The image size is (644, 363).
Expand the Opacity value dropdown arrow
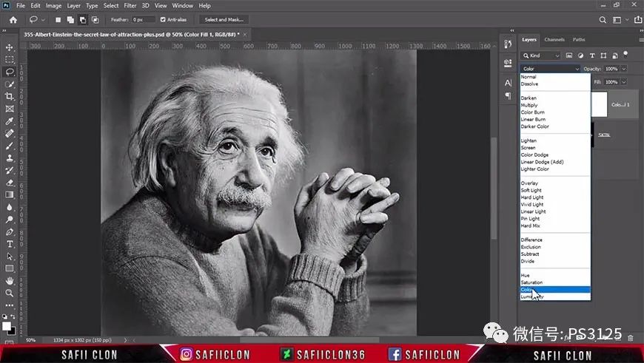[x=624, y=69]
